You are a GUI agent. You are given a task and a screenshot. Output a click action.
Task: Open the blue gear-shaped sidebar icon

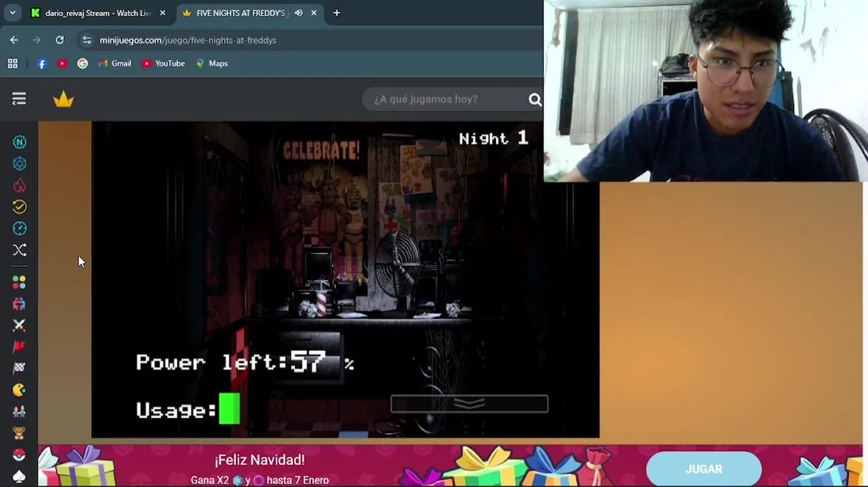tap(20, 164)
